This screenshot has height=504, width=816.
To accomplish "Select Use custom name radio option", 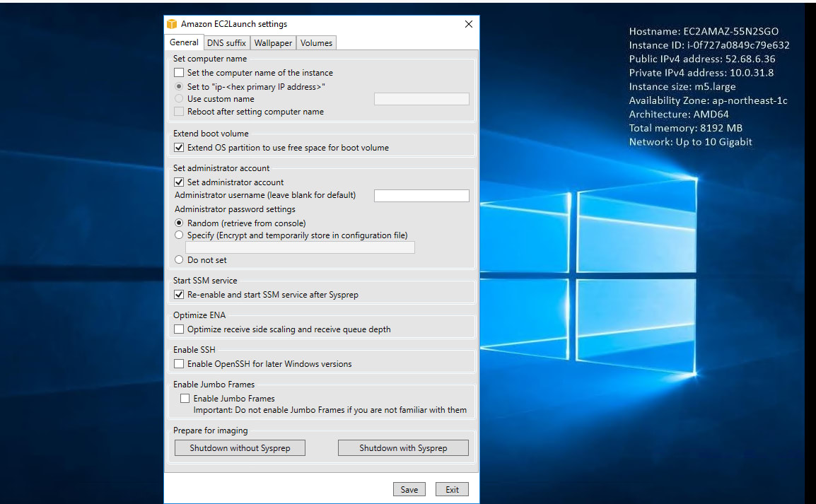I will [x=179, y=98].
